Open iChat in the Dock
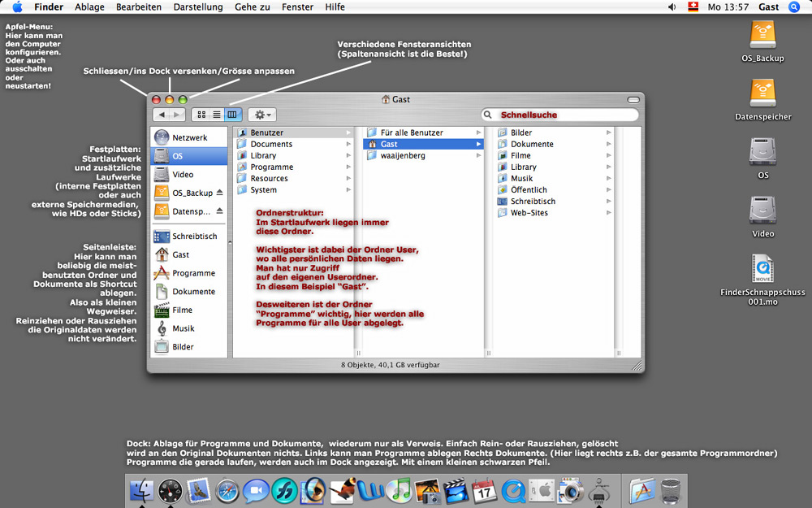This screenshot has width=812, height=508. [256, 490]
